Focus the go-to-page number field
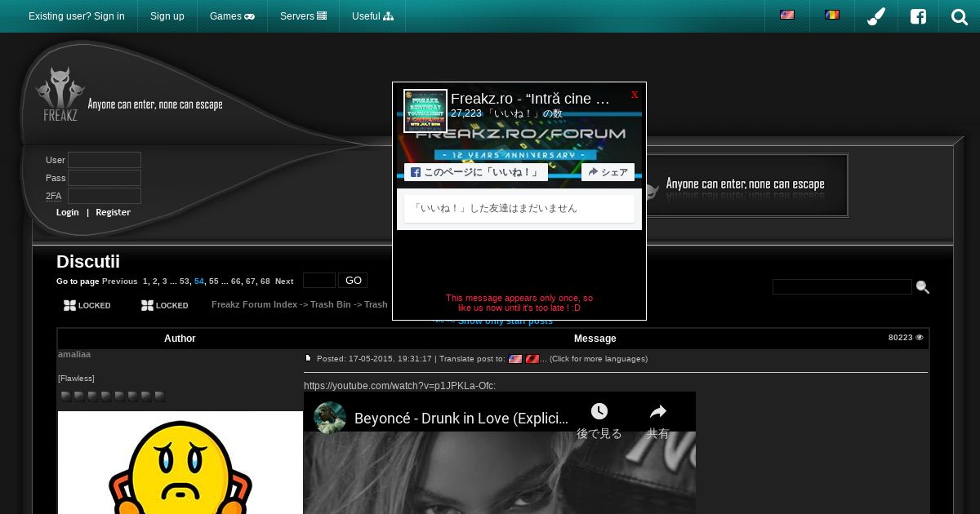 click(319, 281)
